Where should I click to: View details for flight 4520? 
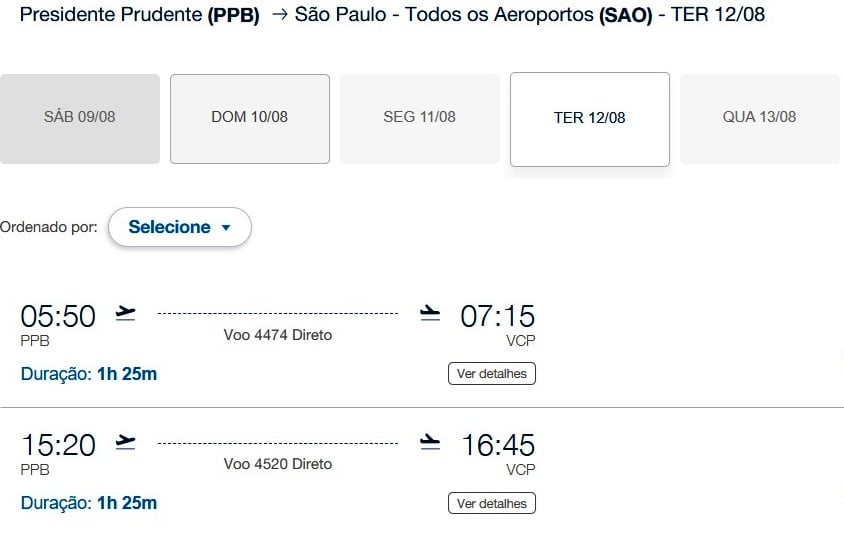491,503
